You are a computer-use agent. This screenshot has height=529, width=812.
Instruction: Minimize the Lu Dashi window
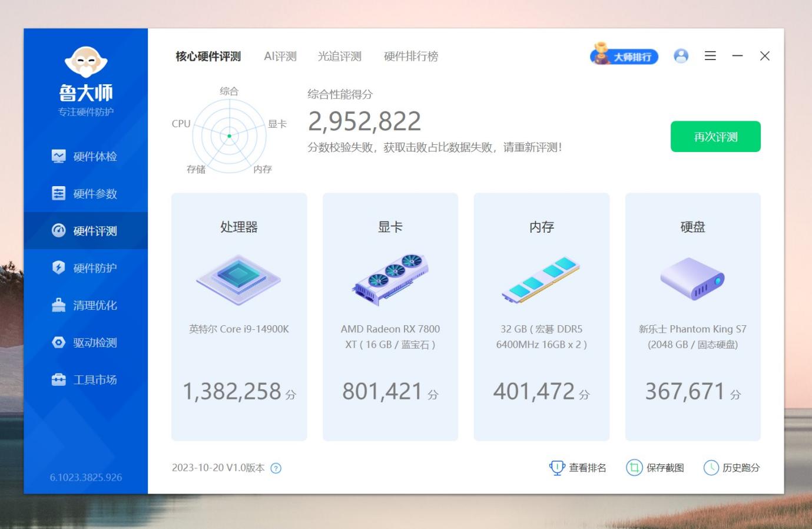coord(737,56)
